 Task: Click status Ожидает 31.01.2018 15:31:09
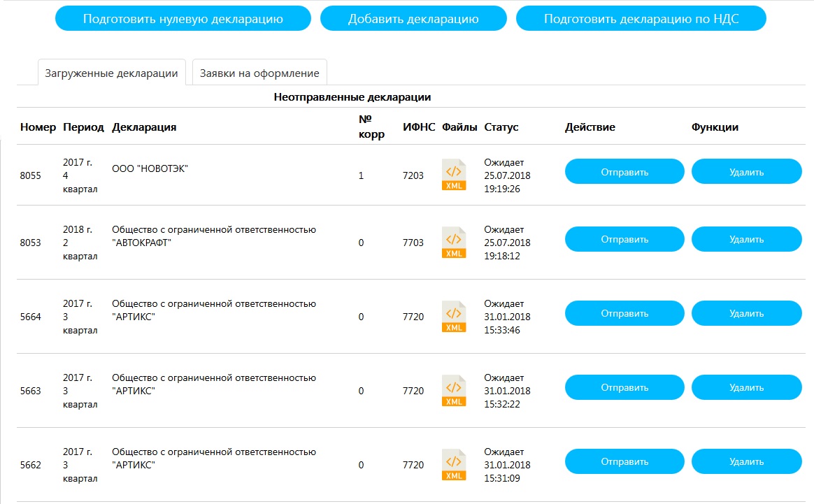pyautogui.click(x=507, y=465)
